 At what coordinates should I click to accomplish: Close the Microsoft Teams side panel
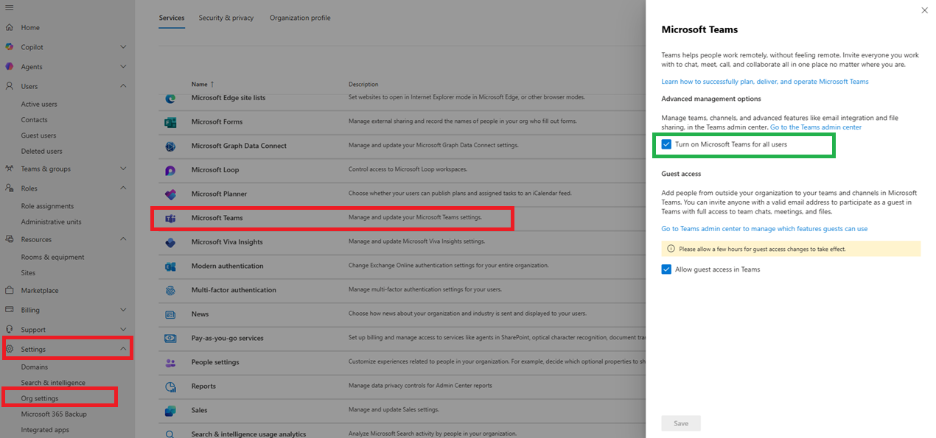coord(925,10)
